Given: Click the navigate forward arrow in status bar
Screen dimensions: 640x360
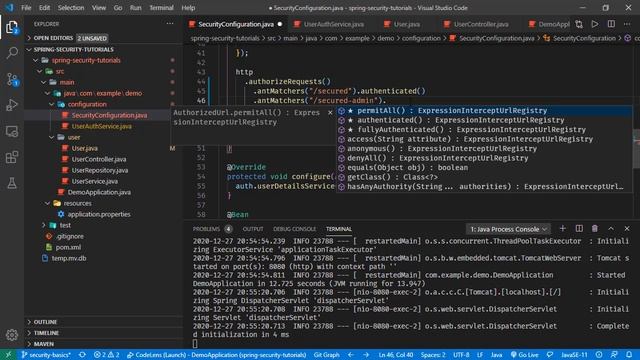Looking at the screenshot, I should coord(366,355).
